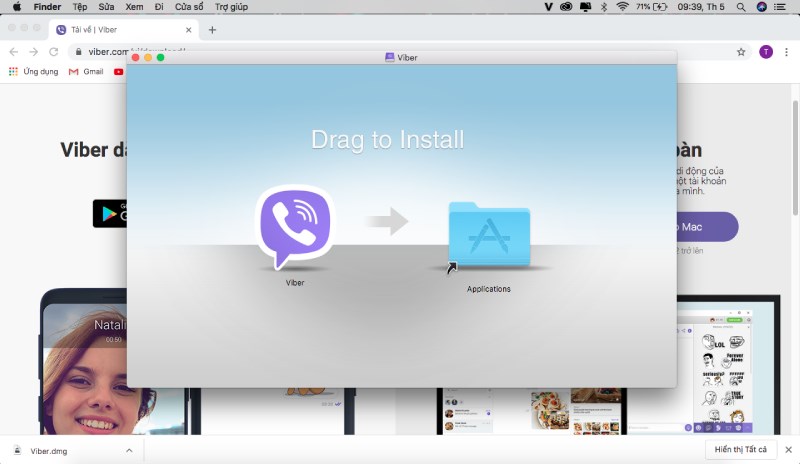Open a new Chrome tab
Screen dimensions: 800x464
(212, 30)
